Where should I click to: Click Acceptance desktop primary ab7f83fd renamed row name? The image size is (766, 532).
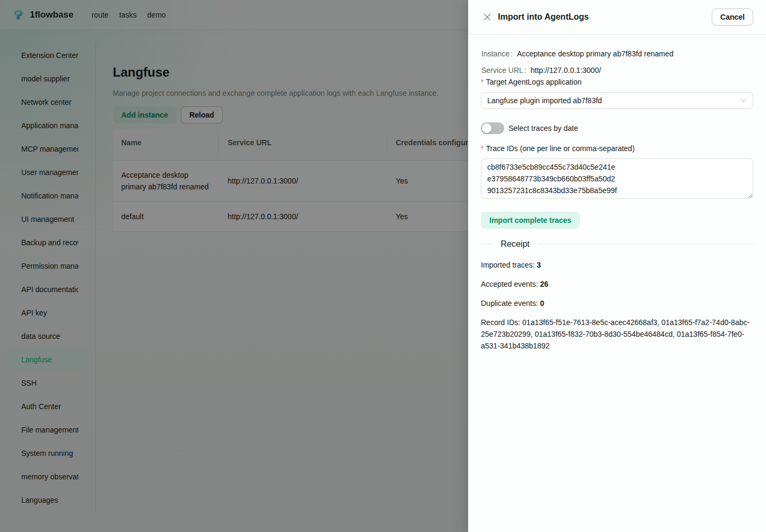coord(165,181)
